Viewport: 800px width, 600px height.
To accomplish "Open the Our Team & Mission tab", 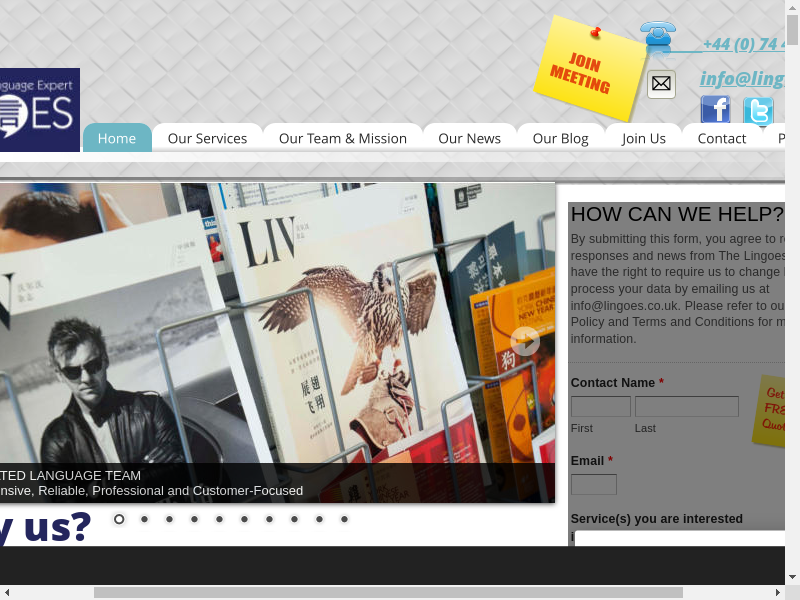I will coord(342,138).
